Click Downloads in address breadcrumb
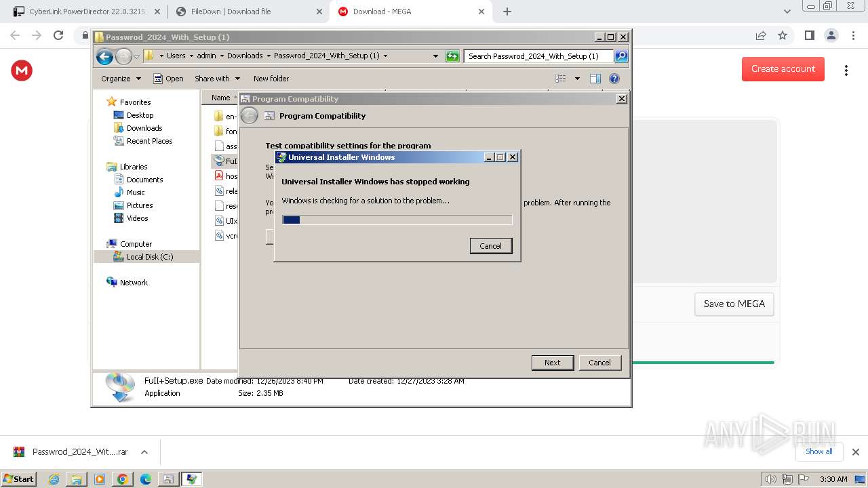Screen dimensions: 868x488 coord(245,56)
